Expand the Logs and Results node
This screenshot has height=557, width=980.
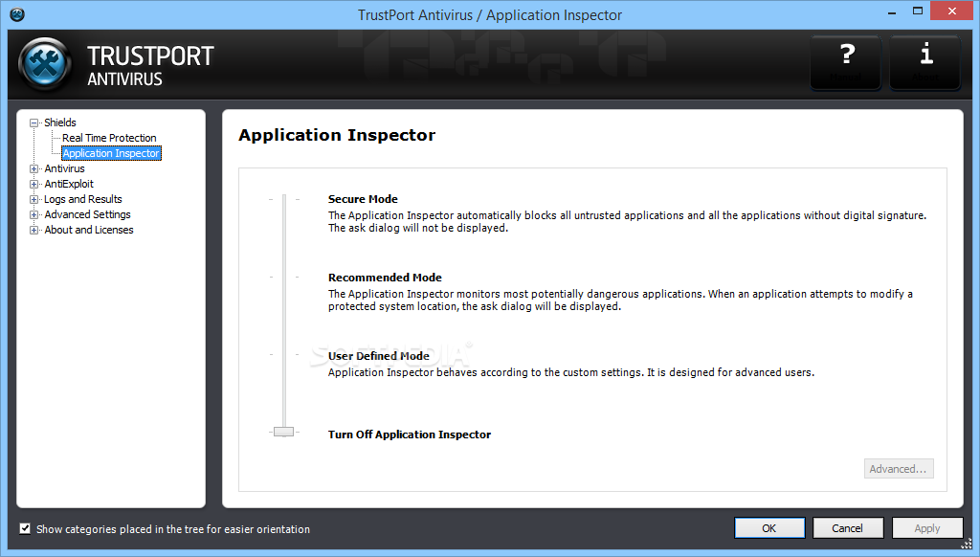33,199
